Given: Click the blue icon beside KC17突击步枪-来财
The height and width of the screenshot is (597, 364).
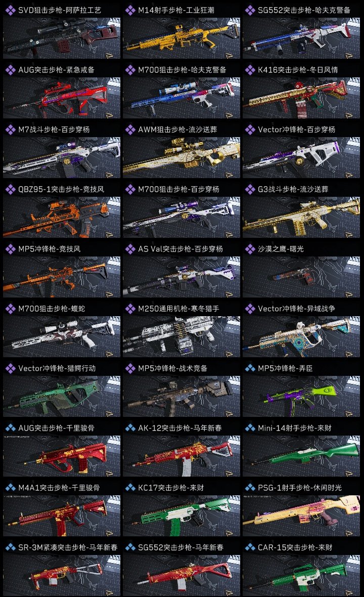Looking at the screenshot, I should (x=130, y=488).
